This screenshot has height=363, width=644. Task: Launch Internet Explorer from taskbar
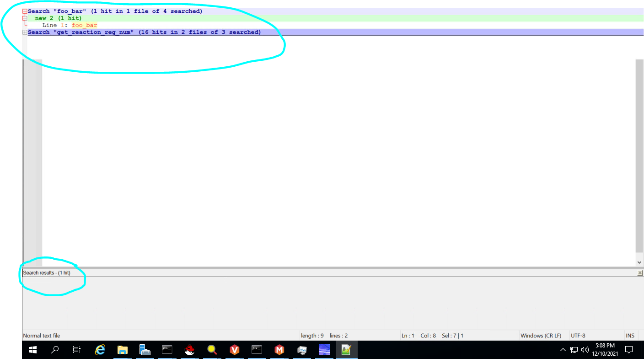[100, 350]
